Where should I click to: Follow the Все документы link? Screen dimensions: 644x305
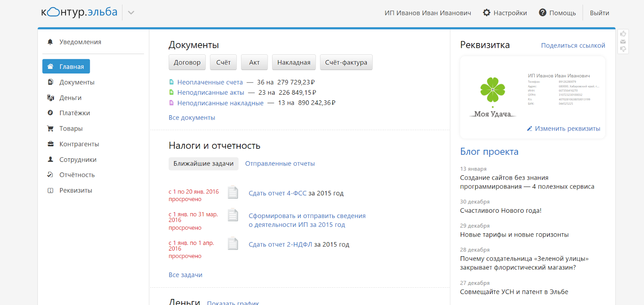click(x=192, y=118)
